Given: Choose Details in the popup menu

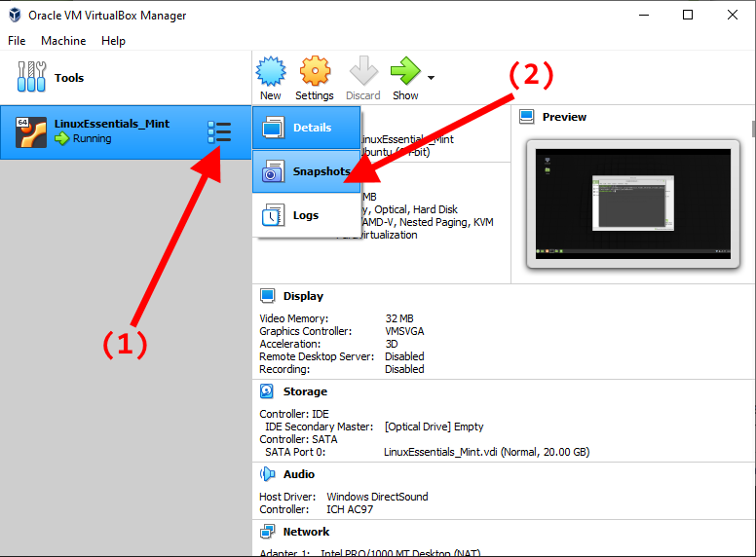Looking at the screenshot, I should [306, 128].
